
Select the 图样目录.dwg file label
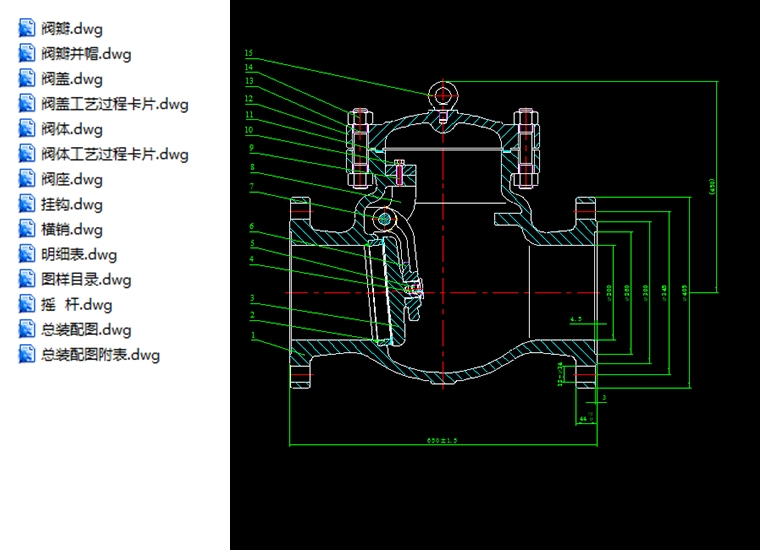click(86, 279)
